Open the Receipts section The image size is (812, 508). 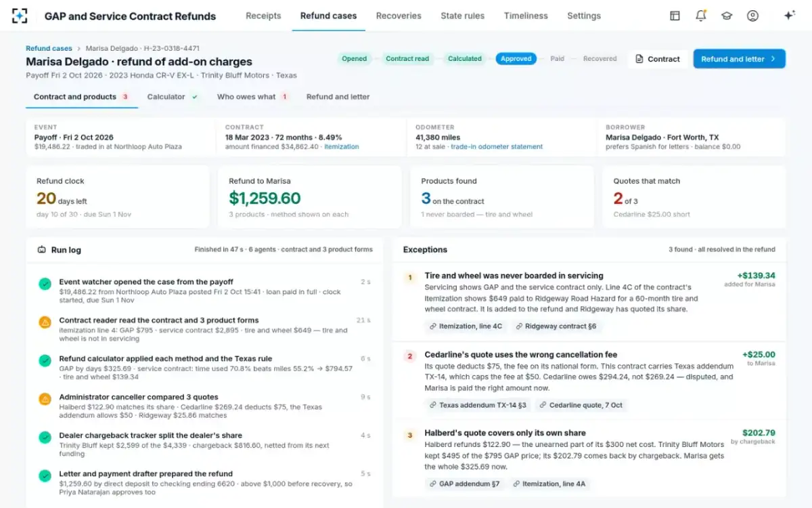(263, 16)
